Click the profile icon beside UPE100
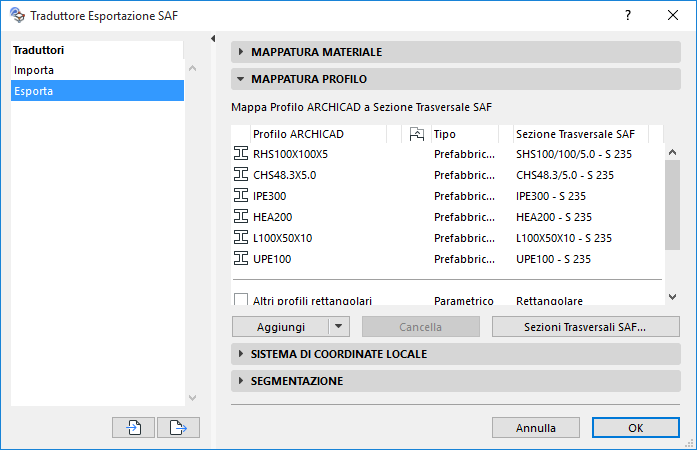Screen dimensions: 697x450 241,258
